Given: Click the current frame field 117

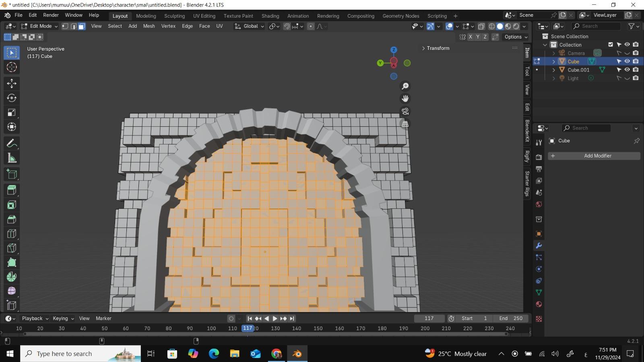Looking at the screenshot, I should point(429,318).
